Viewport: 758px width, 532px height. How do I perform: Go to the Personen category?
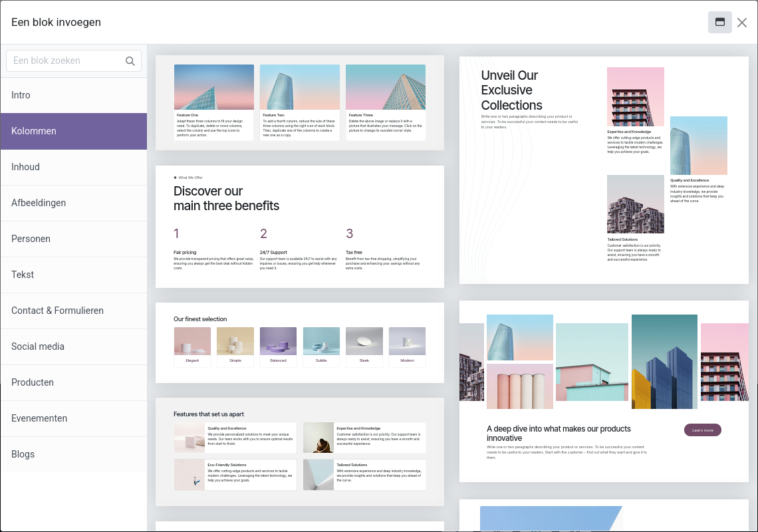(73, 239)
